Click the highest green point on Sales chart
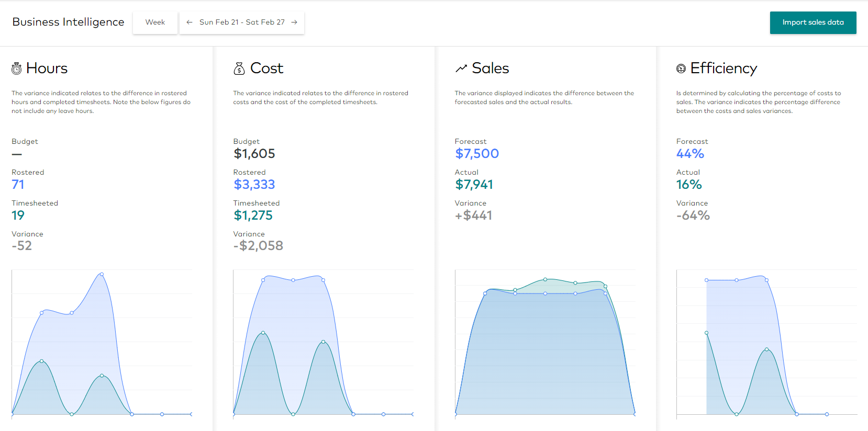 (x=545, y=279)
